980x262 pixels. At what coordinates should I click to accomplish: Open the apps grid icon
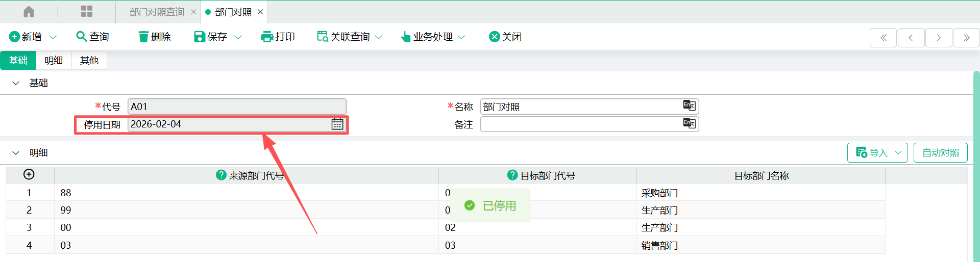point(87,12)
